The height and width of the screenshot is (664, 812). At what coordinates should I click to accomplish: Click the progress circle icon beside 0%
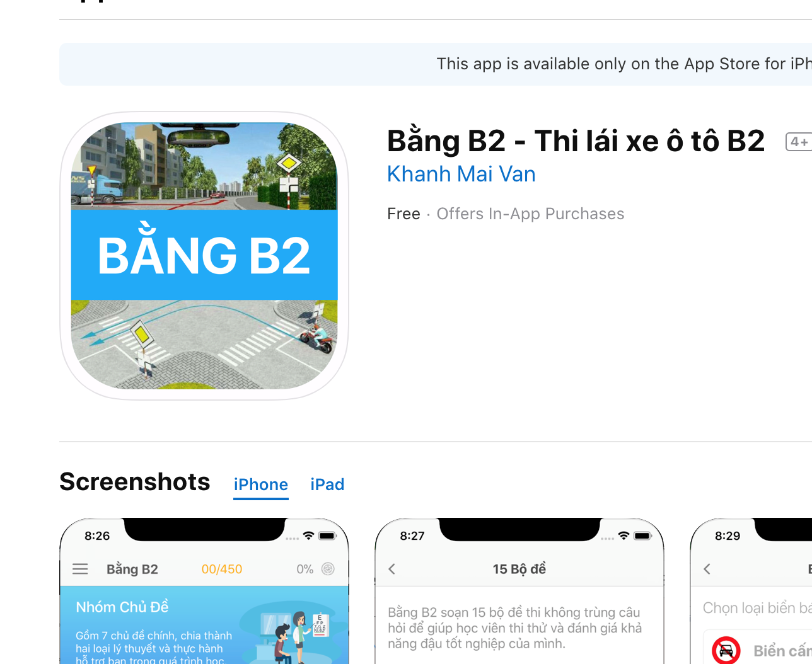pyautogui.click(x=328, y=569)
